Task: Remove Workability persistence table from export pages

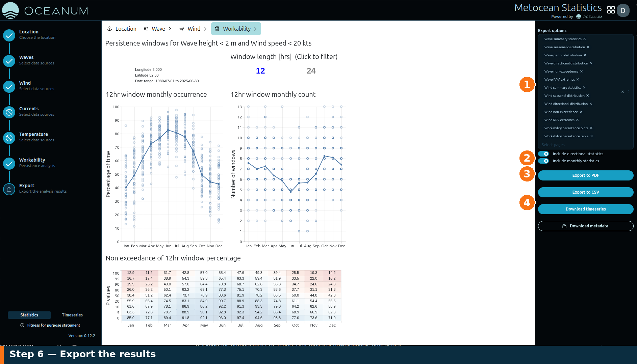Action: coord(592,136)
